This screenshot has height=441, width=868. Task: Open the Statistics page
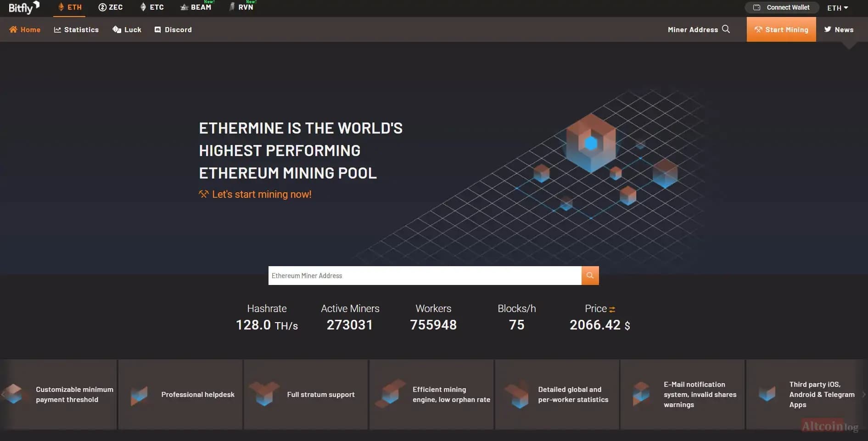pos(76,29)
